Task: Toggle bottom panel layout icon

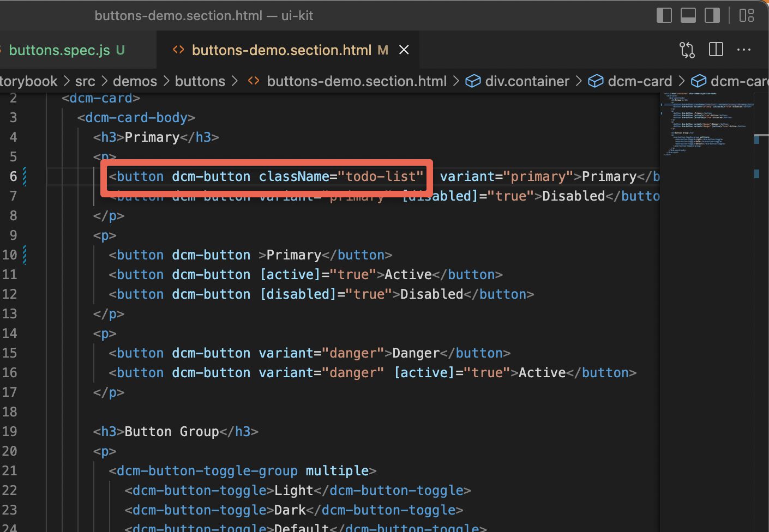Action: (688, 15)
